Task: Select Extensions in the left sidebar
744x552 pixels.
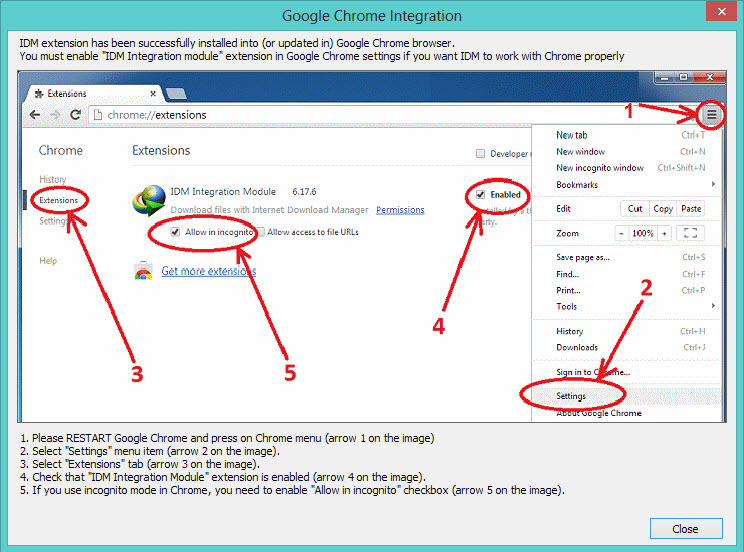Action: (x=59, y=200)
